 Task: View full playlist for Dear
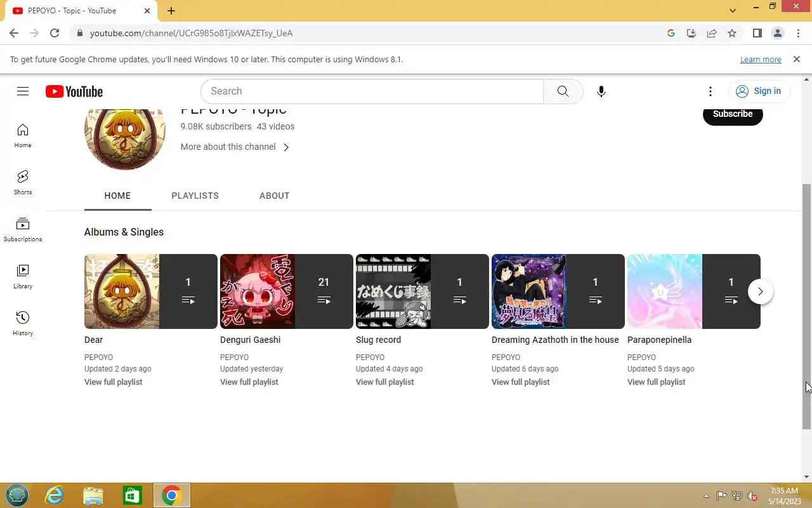pyautogui.click(x=113, y=382)
